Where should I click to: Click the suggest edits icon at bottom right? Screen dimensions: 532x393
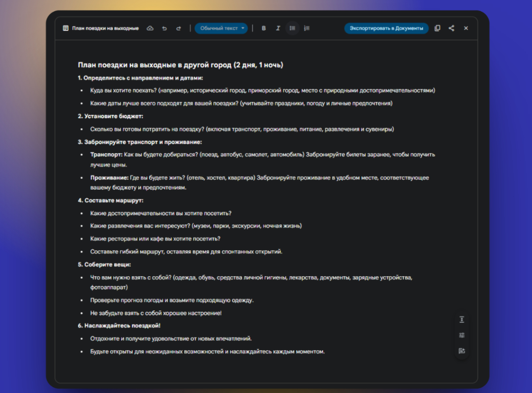[462, 351]
